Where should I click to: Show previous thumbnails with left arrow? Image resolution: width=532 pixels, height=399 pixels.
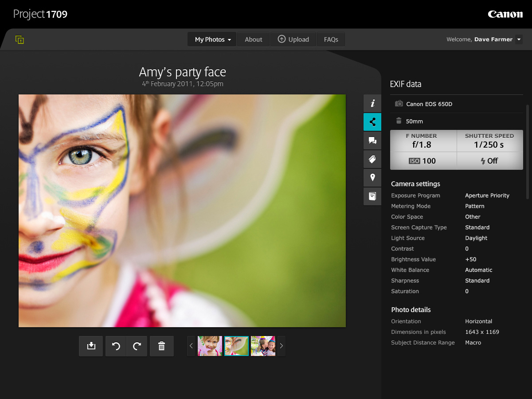pos(191,346)
